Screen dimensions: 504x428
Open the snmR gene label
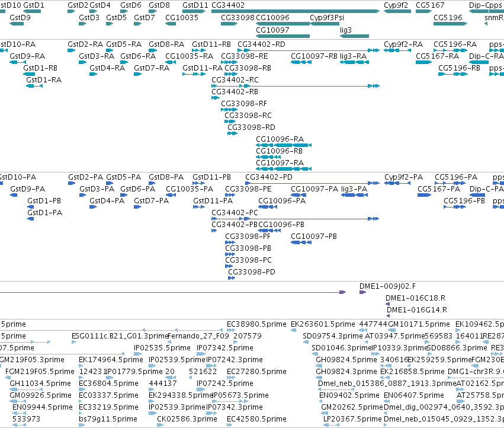click(494, 18)
